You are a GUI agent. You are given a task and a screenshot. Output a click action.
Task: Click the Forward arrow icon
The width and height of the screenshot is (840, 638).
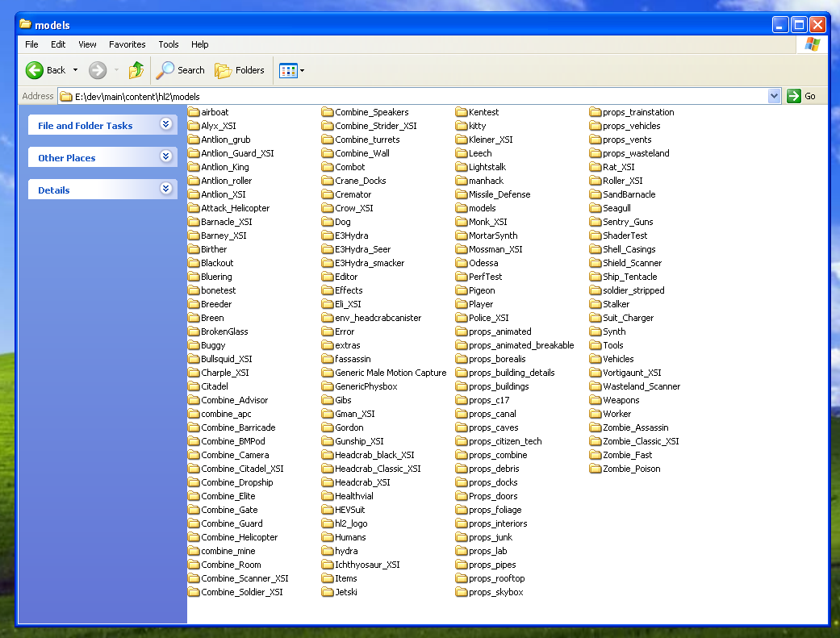[98, 70]
